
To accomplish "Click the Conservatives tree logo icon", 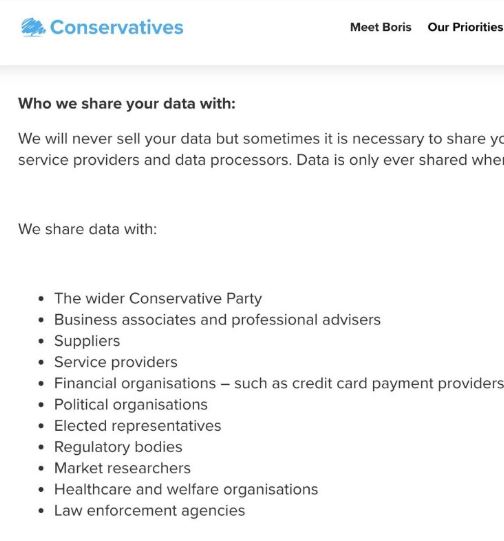I will [x=33, y=27].
